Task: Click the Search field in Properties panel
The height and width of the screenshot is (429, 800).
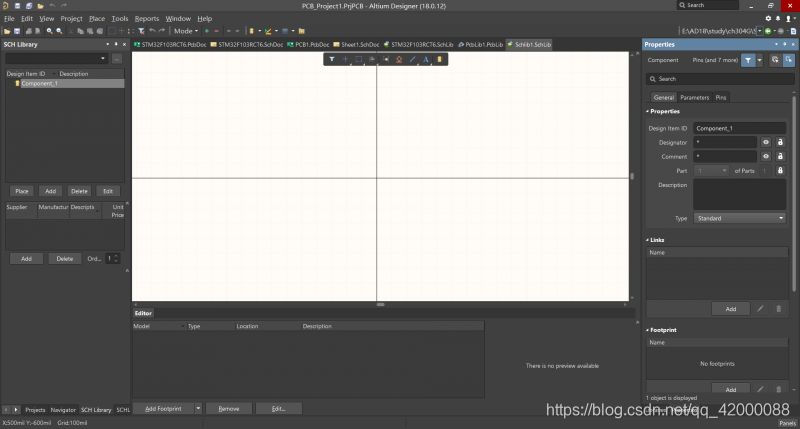Action: point(717,78)
